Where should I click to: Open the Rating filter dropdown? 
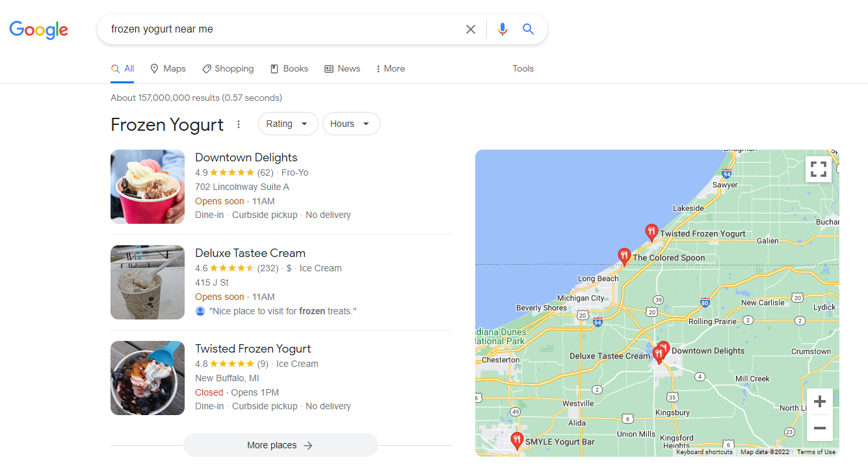pyautogui.click(x=288, y=124)
